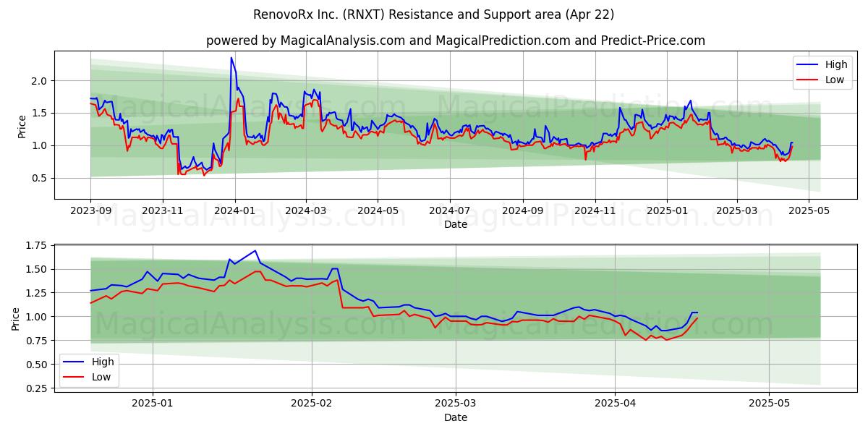The width and height of the screenshot is (868, 434).
Task: Click the '2.0' price tick on the upper chart
Action: tap(41, 81)
